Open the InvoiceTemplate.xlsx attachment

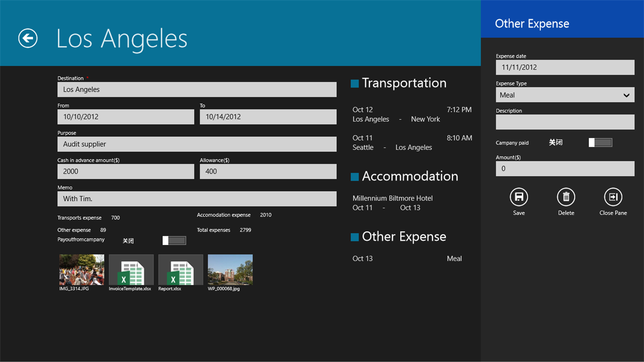[131, 270]
